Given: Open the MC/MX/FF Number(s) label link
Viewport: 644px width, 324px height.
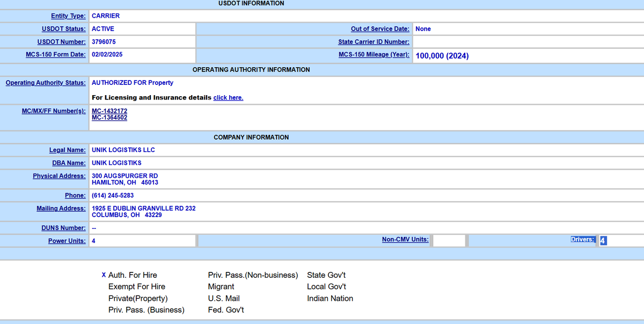Looking at the screenshot, I should tap(53, 111).
